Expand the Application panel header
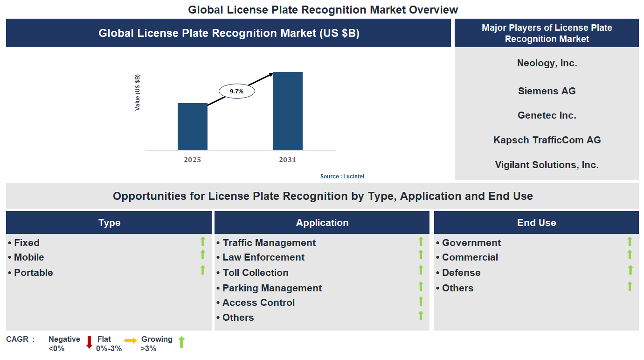Screen dimensions: 644x360 [322, 222]
